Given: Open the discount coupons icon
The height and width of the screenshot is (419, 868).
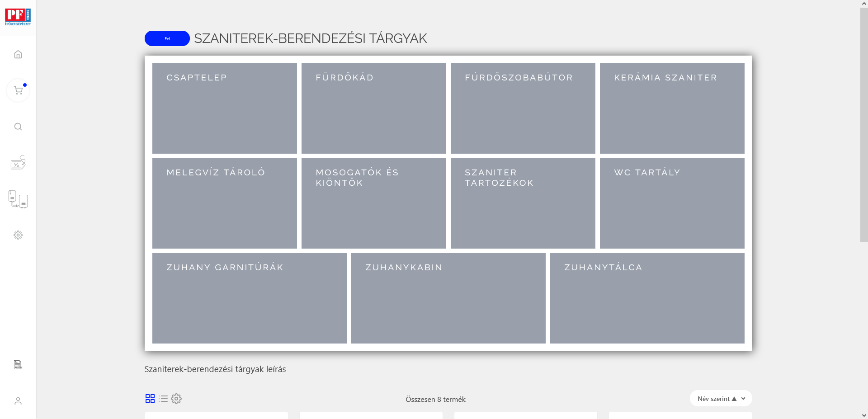Looking at the screenshot, I should [18, 163].
